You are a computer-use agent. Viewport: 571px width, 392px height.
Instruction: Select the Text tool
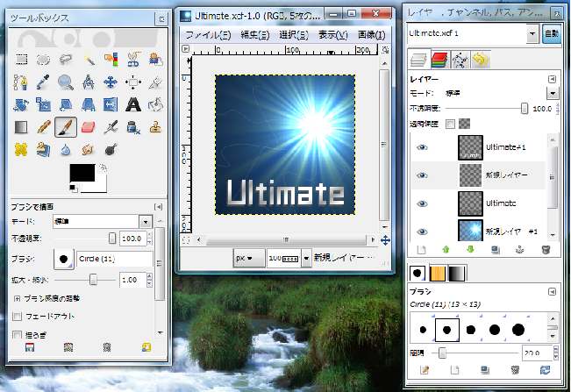(133, 105)
